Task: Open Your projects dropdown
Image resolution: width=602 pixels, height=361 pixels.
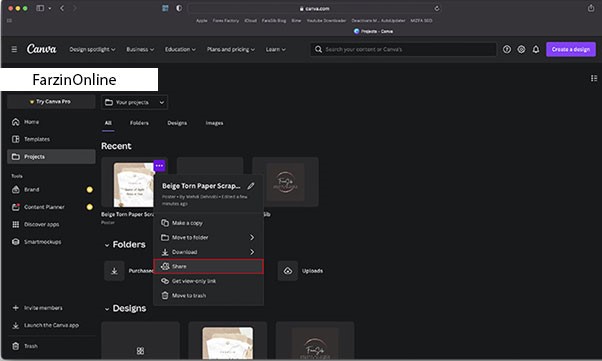Action: [x=134, y=102]
